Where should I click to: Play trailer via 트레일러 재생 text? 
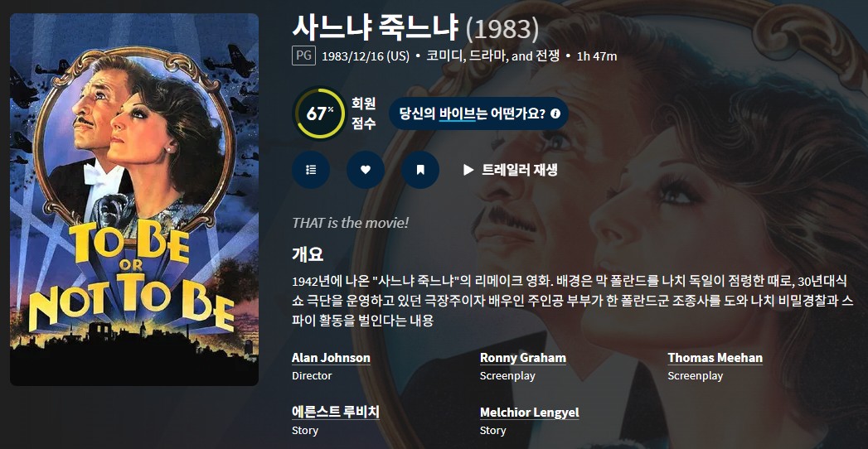[x=519, y=170]
